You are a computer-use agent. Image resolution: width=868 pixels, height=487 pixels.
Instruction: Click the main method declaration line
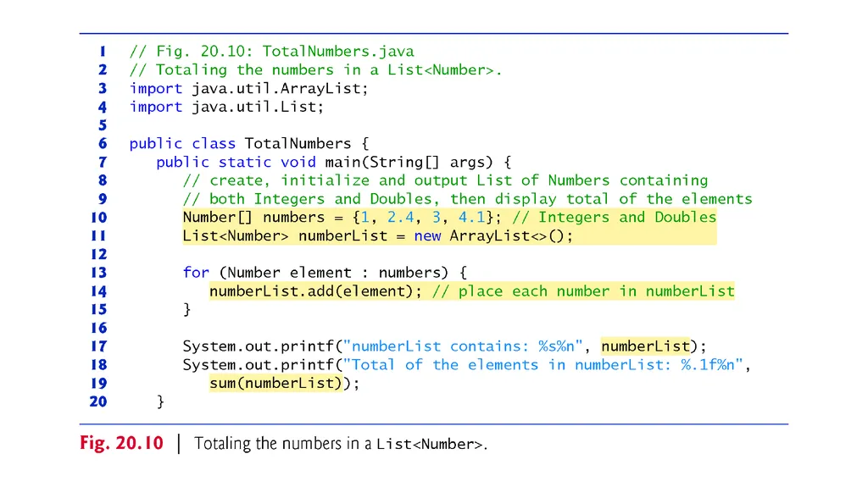click(x=334, y=162)
